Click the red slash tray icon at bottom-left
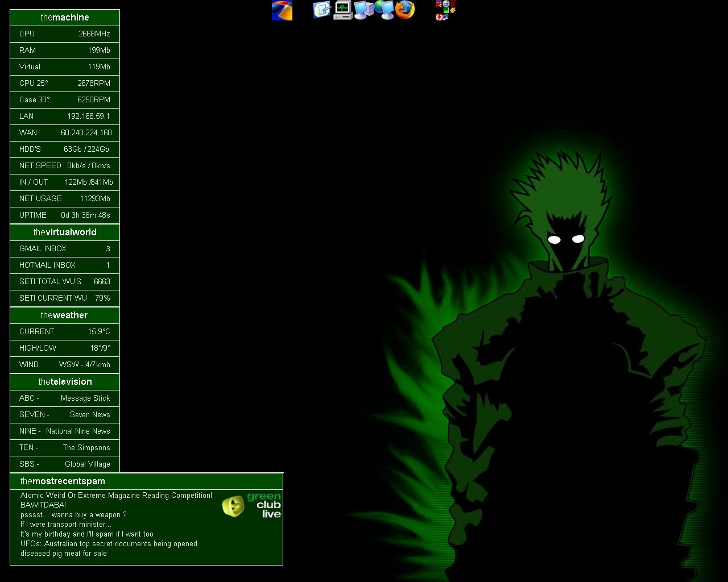 click(439, 17)
